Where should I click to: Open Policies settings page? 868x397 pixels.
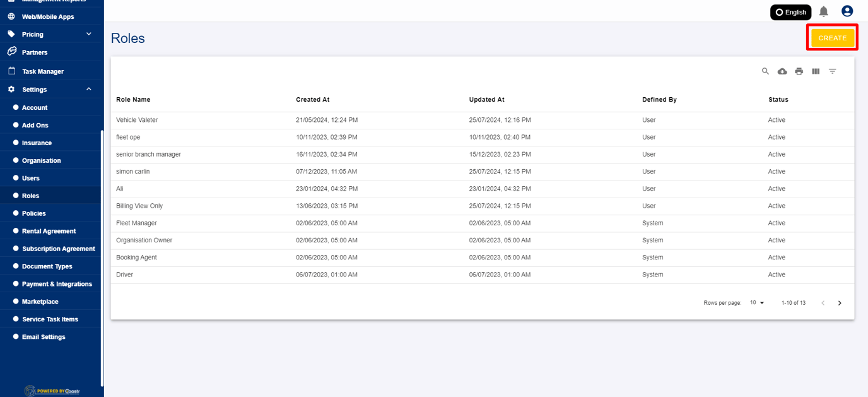(34, 213)
